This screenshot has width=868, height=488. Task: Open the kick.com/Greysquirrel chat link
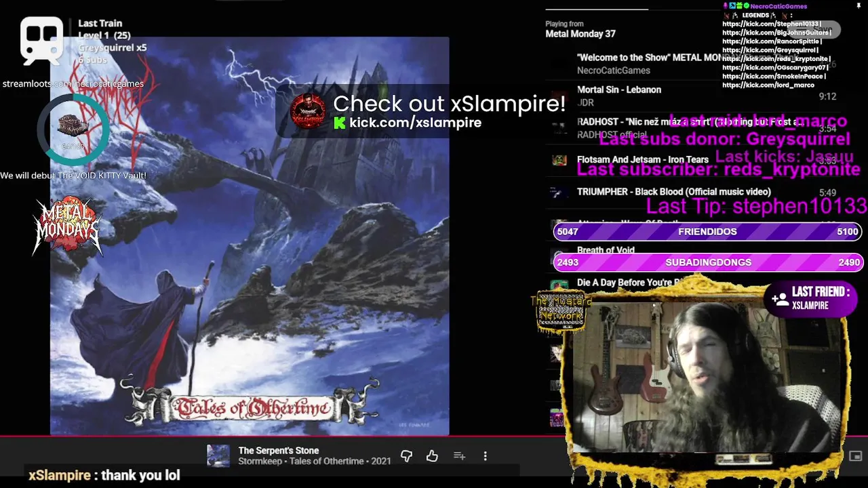770,50
